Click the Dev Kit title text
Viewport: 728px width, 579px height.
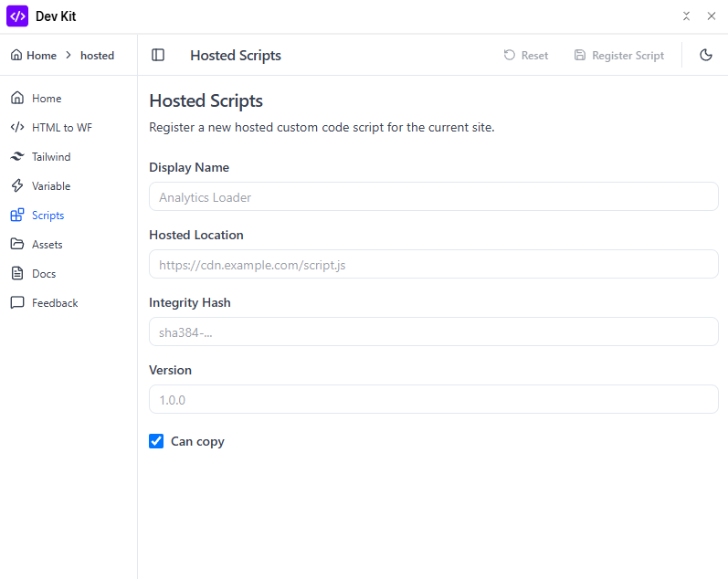tap(56, 16)
